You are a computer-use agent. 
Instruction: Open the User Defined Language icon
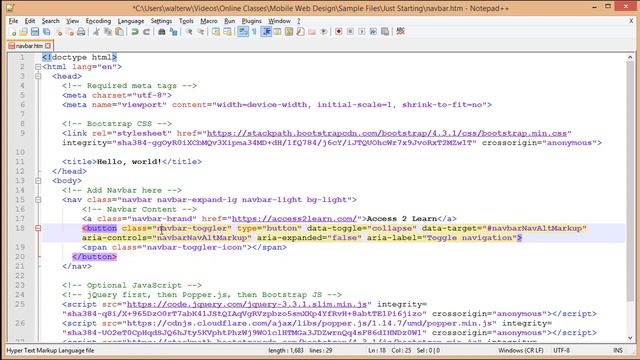pos(277,32)
